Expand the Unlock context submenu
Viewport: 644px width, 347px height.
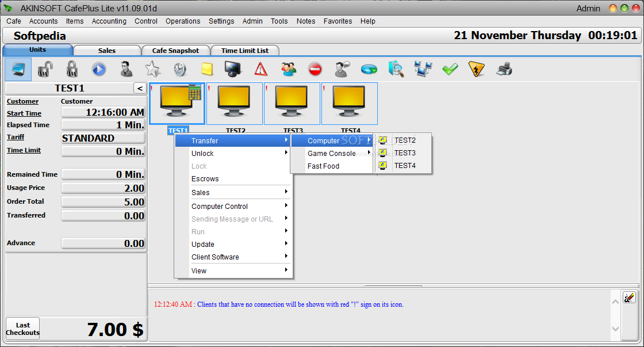coord(233,153)
